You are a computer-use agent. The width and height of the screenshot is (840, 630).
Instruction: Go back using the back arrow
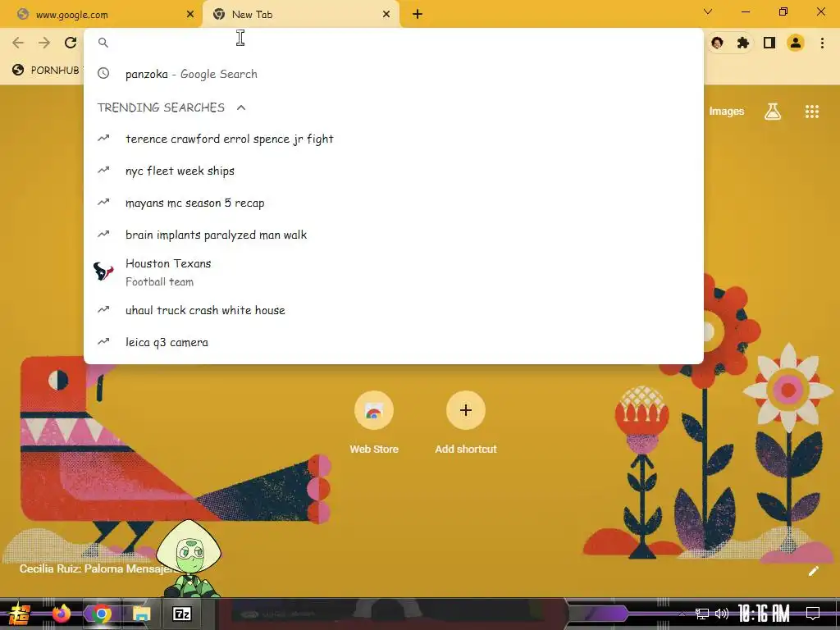[x=18, y=43]
